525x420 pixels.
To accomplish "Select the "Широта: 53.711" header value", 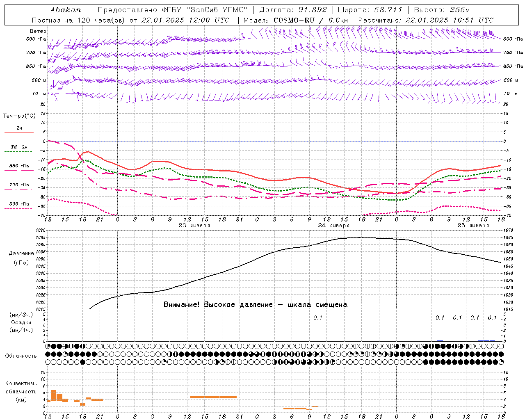I will click(x=370, y=10).
